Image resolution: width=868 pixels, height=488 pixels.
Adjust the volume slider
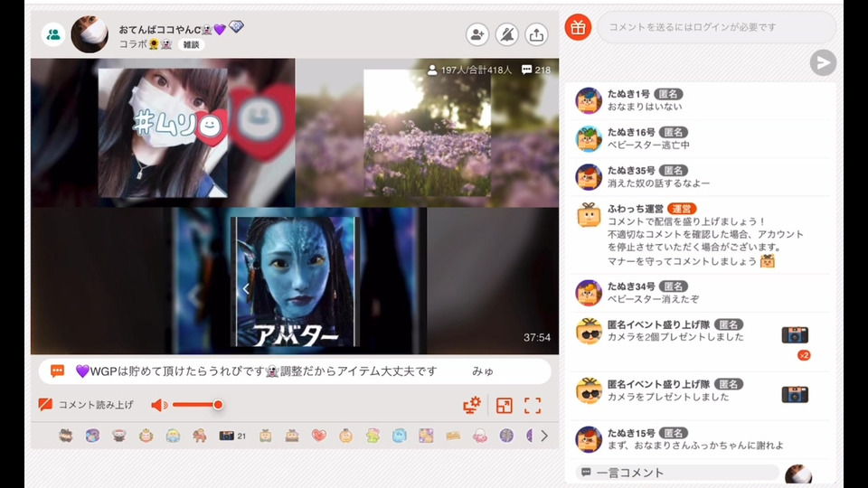tap(198, 405)
